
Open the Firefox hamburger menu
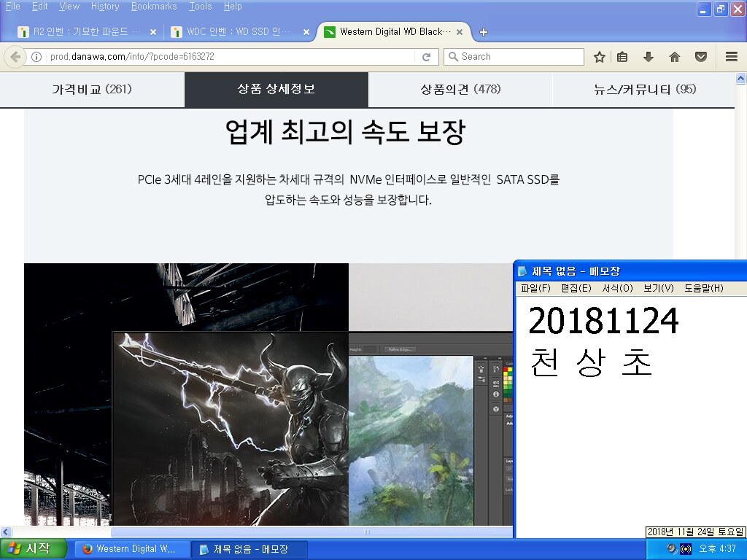click(732, 57)
